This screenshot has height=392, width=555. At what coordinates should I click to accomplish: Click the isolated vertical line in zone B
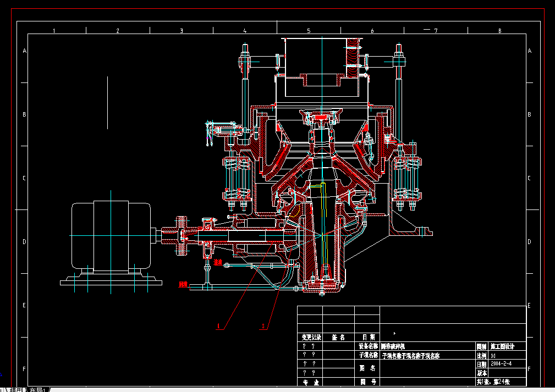(107, 103)
